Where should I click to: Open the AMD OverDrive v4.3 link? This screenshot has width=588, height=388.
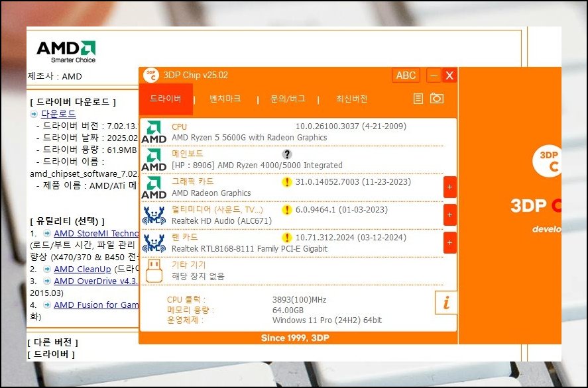tap(96, 281)
